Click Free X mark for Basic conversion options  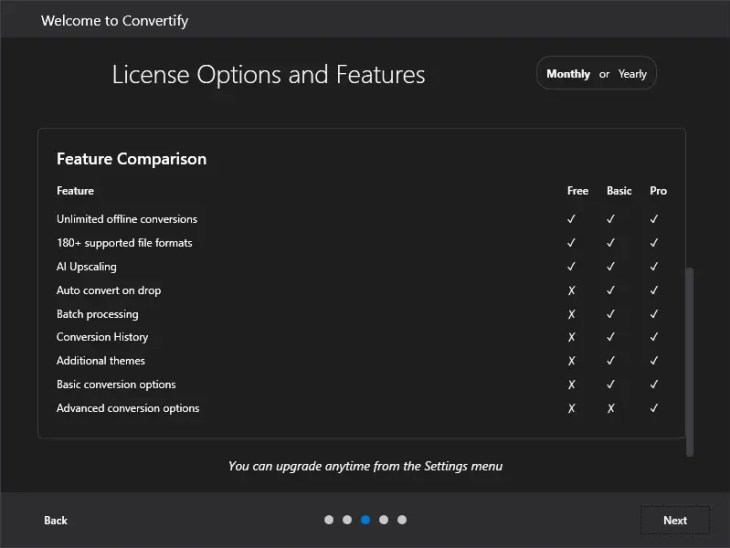pos(571,385)
